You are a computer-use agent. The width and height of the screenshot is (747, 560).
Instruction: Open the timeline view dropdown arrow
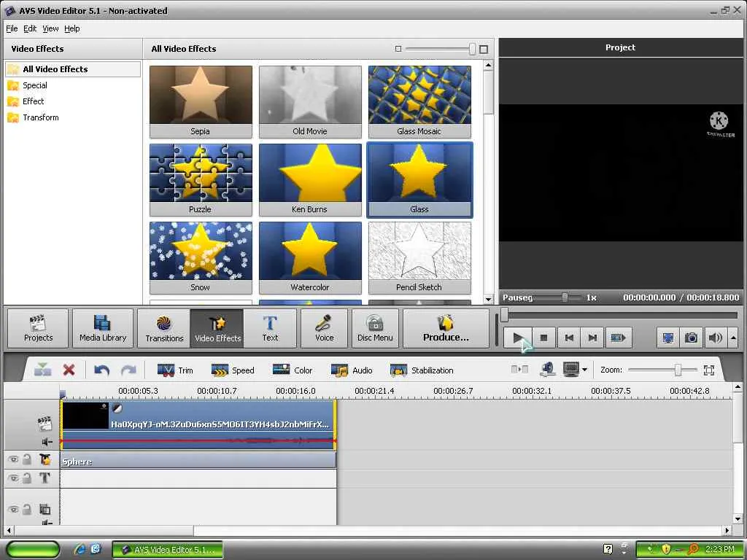tap(584, 370)
